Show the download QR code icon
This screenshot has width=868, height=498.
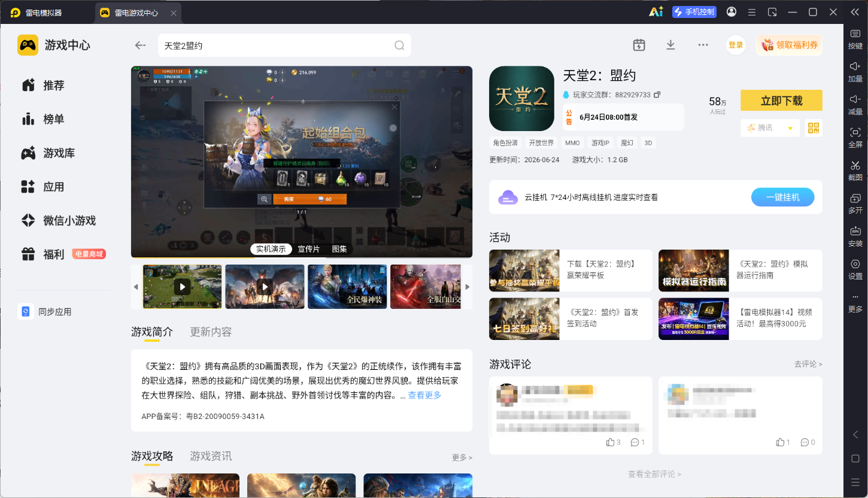pyautogui.click(x=814, y=127)
